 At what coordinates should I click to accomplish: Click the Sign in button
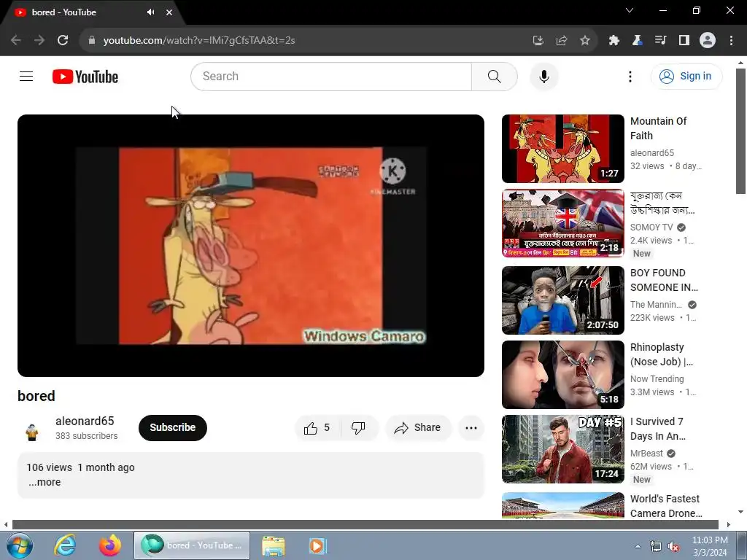[x=686, y=76]
